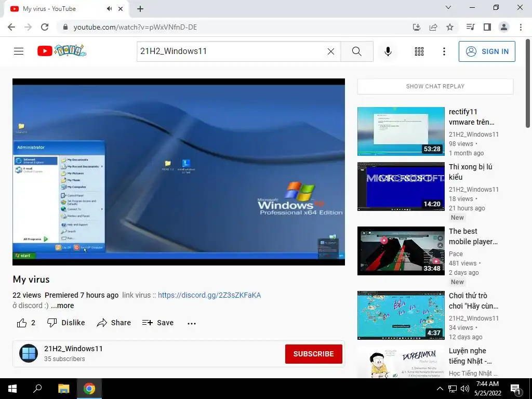Open 'rectify11 vmware trên...' video title

click(x=471, y=117)
